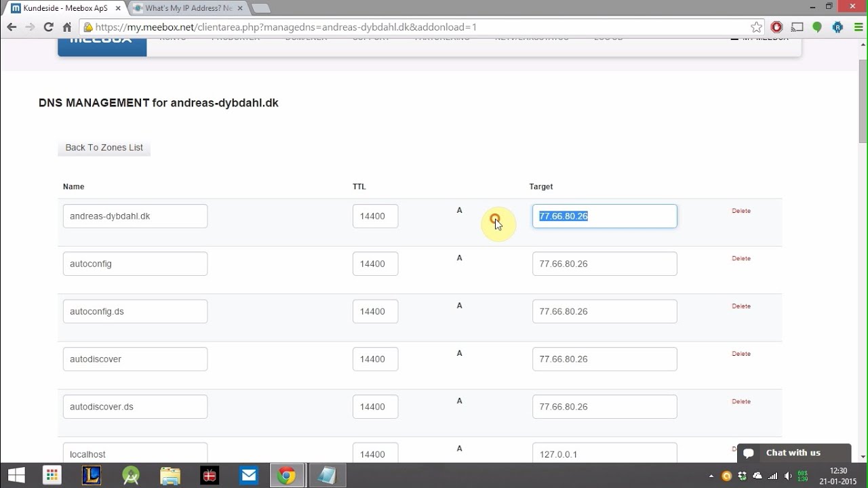Edit the TTL field for localhost row
Viewport: 868px width, 488px height.
[x=375, y=453]
